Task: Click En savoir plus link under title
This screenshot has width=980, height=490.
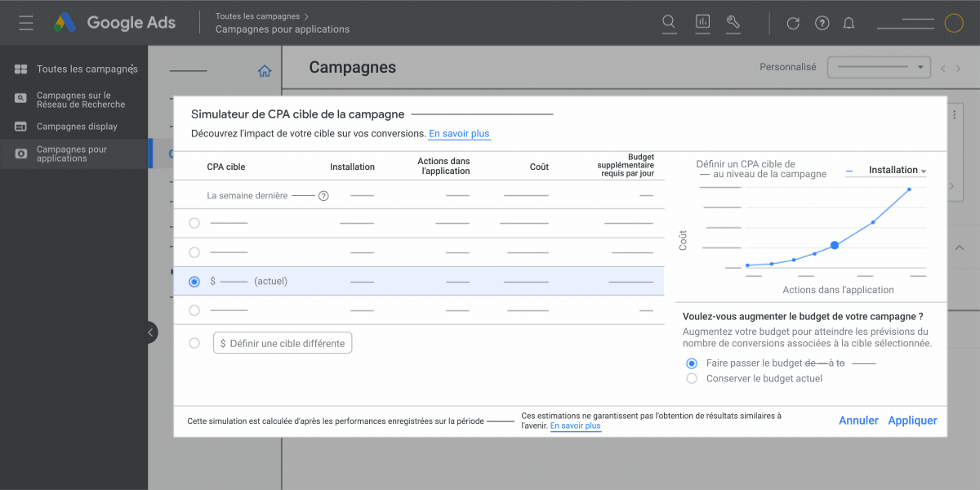Action: (460, 134)
